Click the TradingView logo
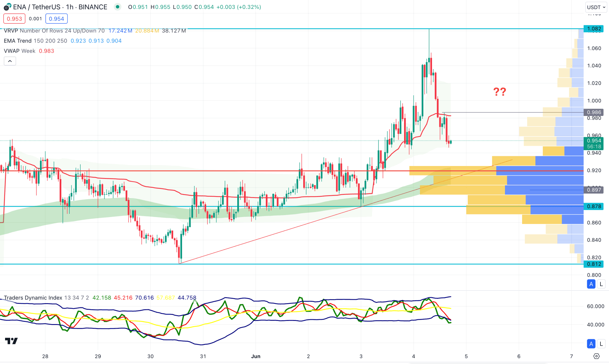The image size is (609, 364). pos(11,341)
